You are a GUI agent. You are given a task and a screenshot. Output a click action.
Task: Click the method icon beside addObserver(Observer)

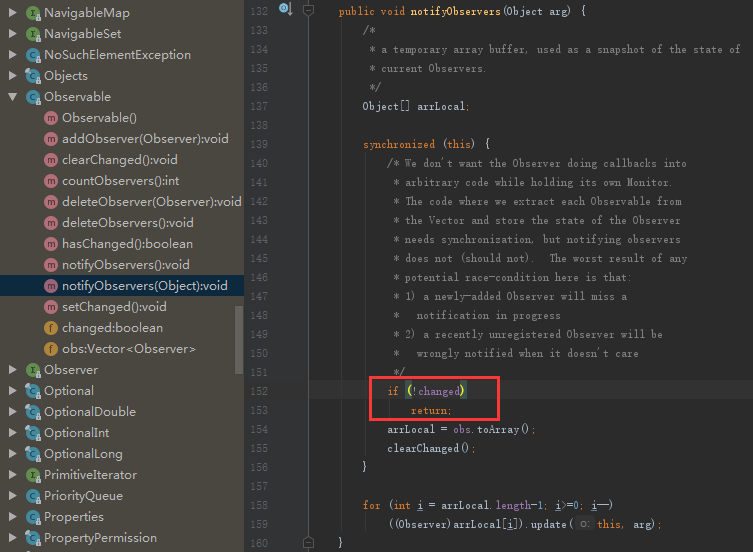click(51, 139)
